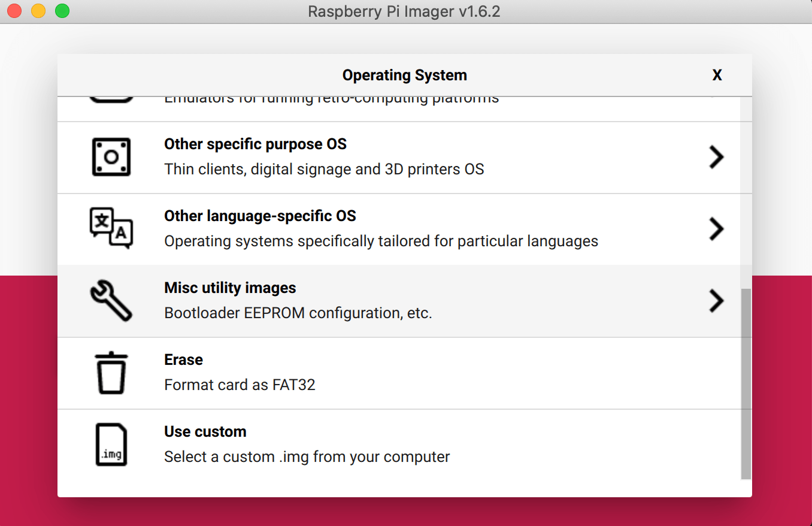Click the language translation icon

pyautogui.click(x=111, y=228)
